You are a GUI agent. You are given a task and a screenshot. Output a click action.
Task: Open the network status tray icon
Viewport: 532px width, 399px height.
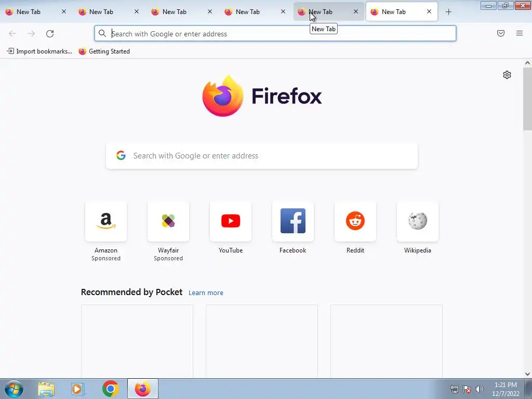point(454,389)
